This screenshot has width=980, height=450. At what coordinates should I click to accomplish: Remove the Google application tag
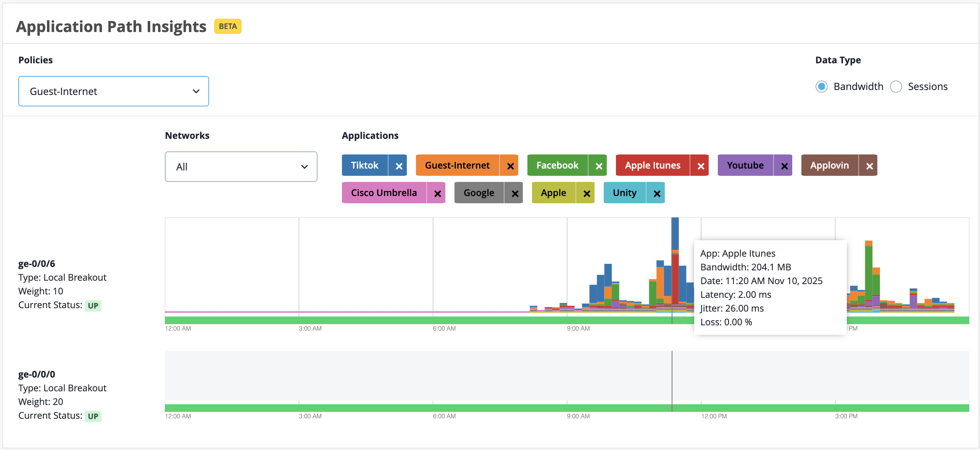click(515, 193)
